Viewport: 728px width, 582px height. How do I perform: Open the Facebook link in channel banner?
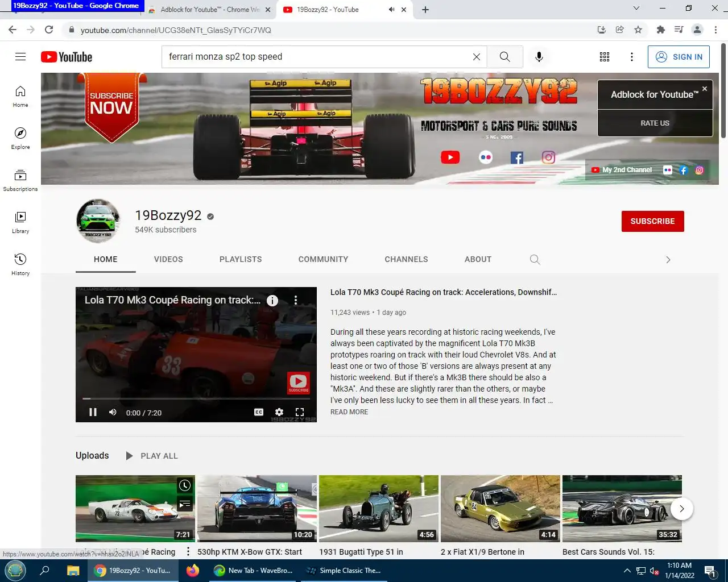coord(517,157)
